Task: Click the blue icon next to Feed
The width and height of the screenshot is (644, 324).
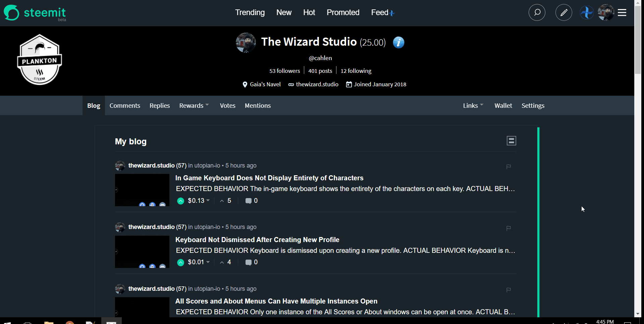Action: 392,13
